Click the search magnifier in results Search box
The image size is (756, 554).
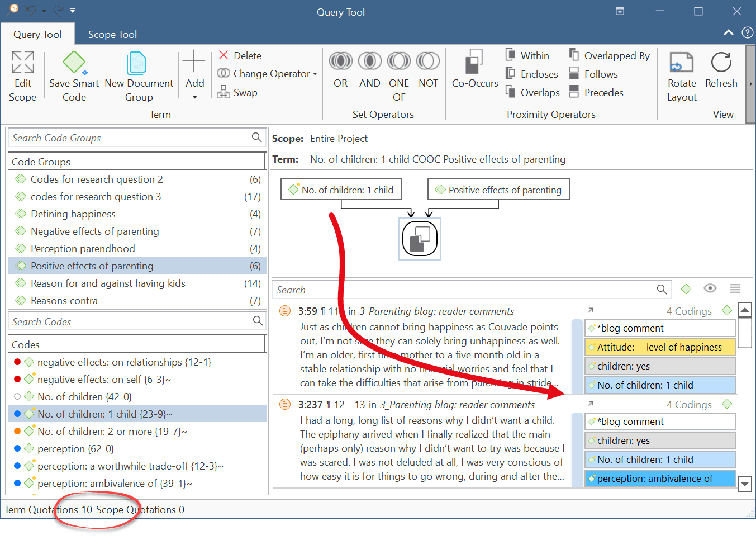(662, 289)
